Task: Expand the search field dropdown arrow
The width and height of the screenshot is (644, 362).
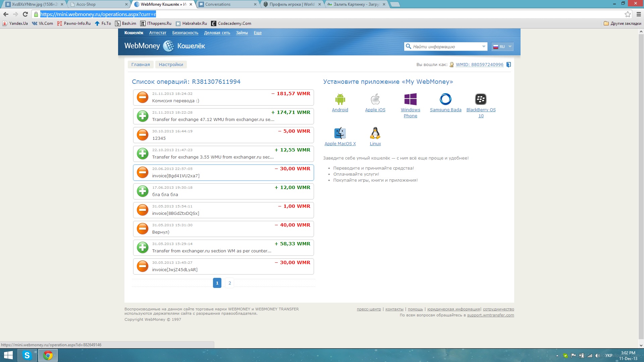Action: pyautogui.click(x=483, y=47)
